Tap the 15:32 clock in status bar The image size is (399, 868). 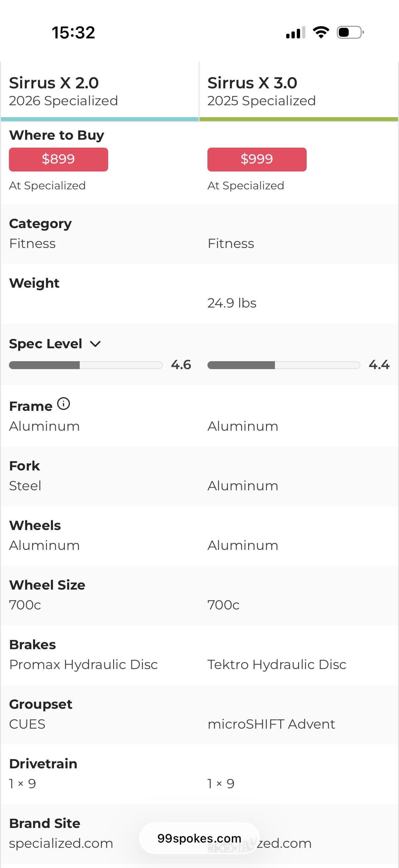[x=73, y=33]
